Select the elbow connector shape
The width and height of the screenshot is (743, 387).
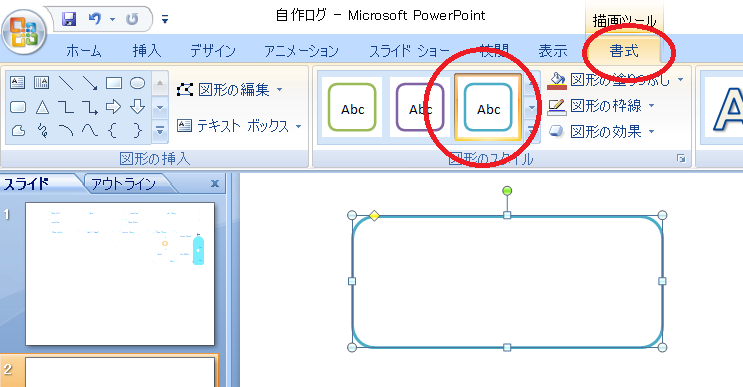tap(66, 107)
